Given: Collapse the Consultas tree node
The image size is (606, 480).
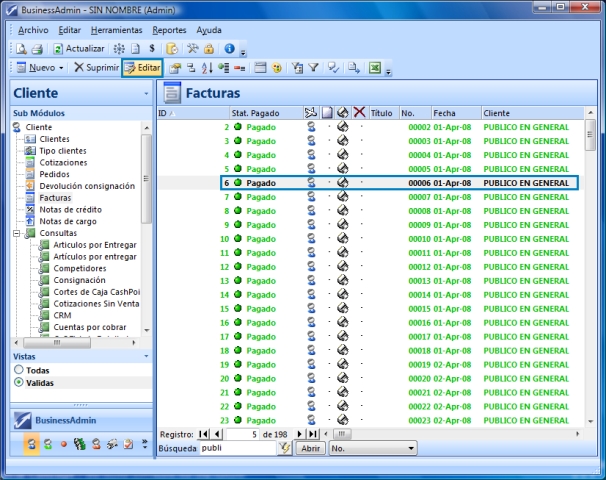Looking at the screenshot, I should coord(17,233).
